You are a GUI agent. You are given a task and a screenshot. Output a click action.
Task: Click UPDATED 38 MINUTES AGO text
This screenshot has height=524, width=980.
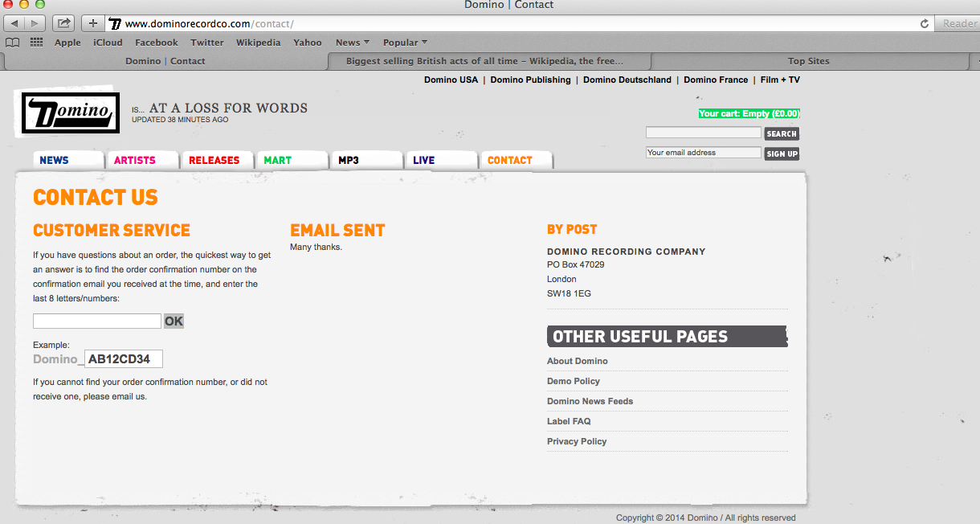180,120
